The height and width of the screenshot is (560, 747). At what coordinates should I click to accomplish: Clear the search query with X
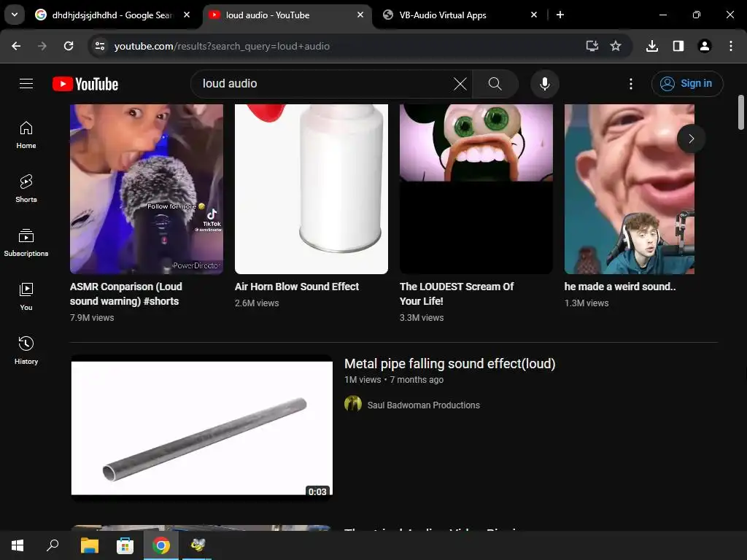pos(460,84)
